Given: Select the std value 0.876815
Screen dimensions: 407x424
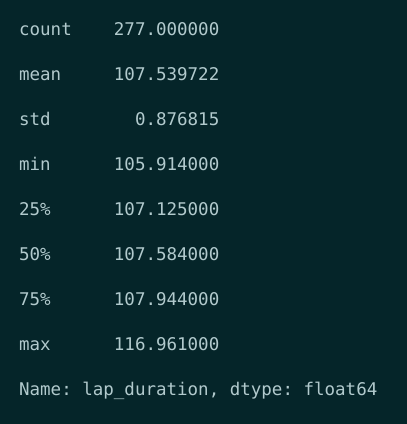Looking at the screenshot, I should pyautogui.click(x=177, y=119).
